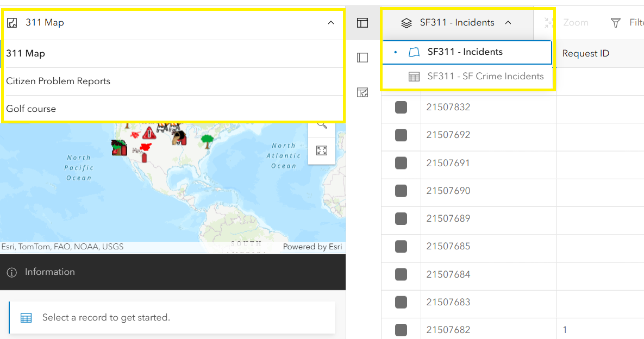The image size is (644, 339).
Task: Click the Request ID column header
Action: pos(585,53)
